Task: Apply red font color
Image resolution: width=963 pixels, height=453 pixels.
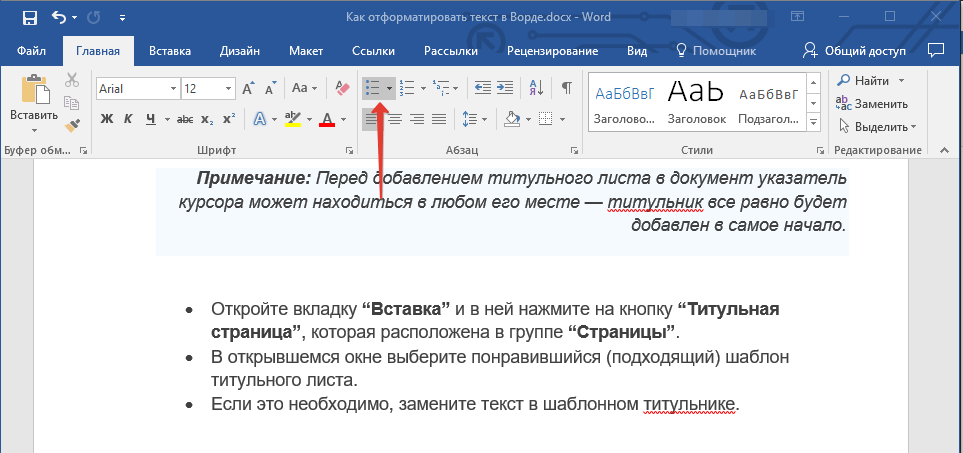Action: [x=327, y=119]
